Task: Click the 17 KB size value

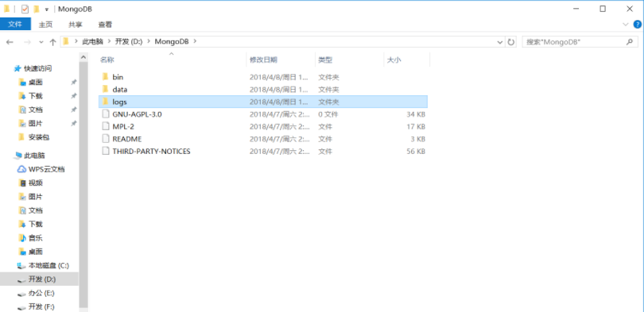Action: point(416,127)
